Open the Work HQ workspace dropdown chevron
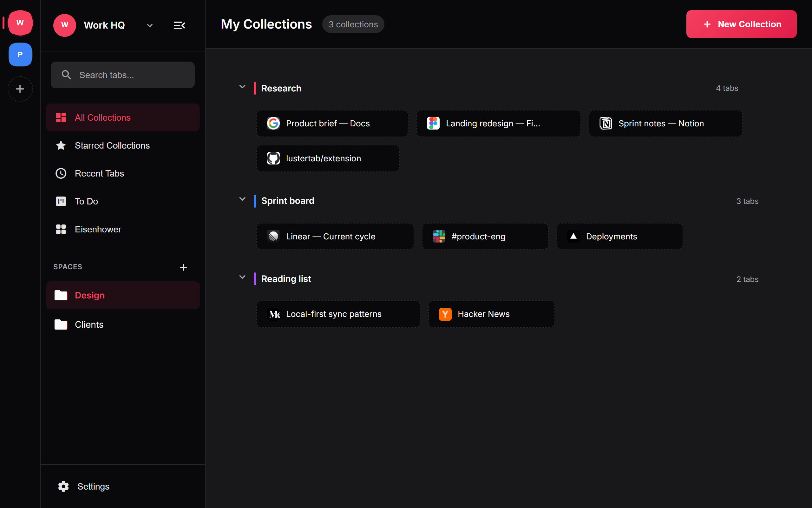 (150, 25)
